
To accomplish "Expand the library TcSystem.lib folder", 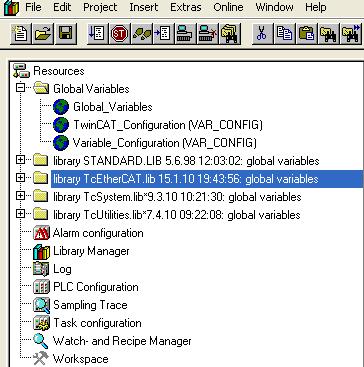I will coord(21,197).
